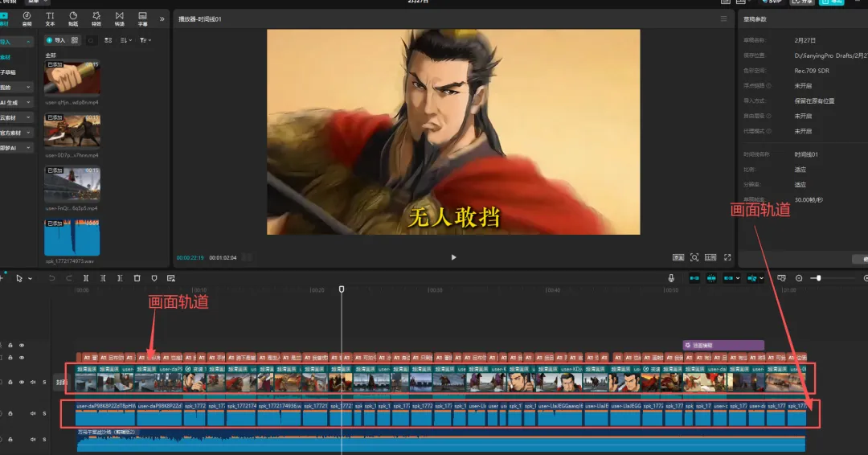Toggle main track magnet
The height and width of the screenshot is (455, 868).
click(694, 278)
